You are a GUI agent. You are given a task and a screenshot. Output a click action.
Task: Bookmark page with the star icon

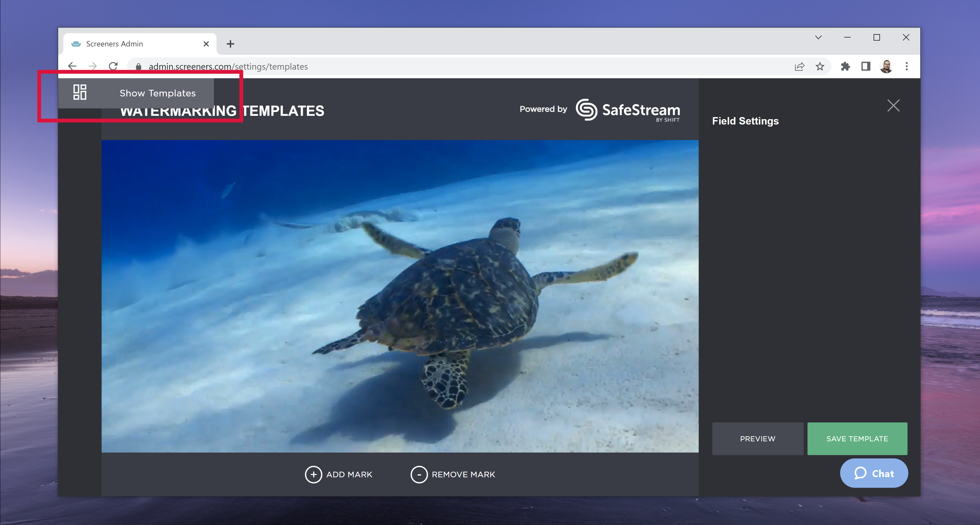[820, 67]
